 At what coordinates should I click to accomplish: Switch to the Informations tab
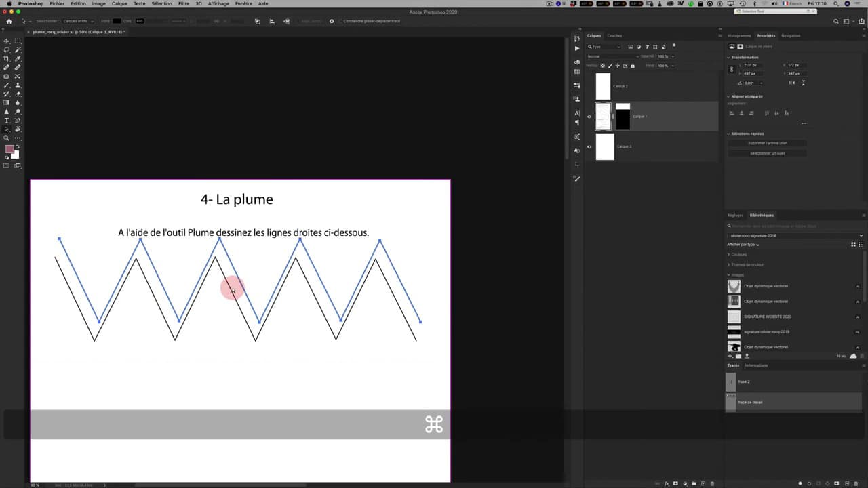point(756,365)
